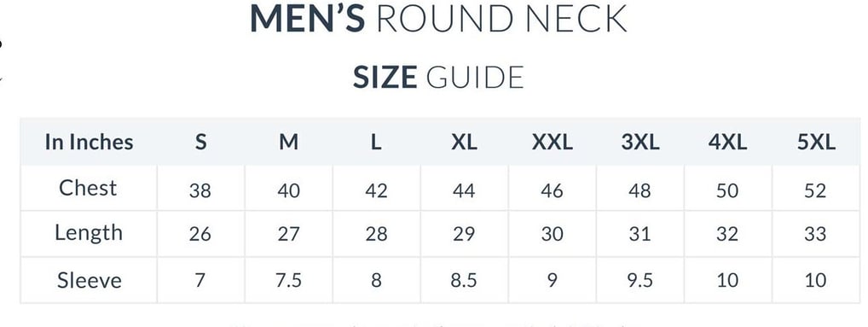Click sleeve value 7.5 for size M
868x327 pixels.
coord(288,280)
